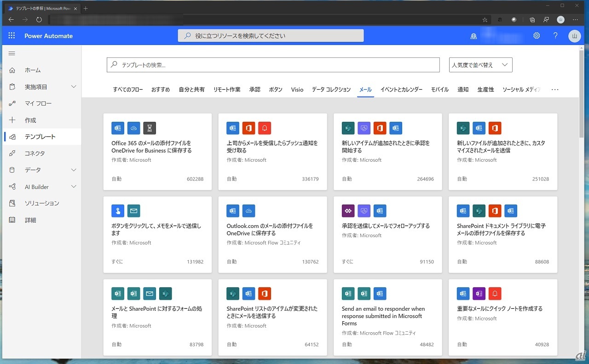
Task: Switch to the イベントとカレンダー tab
Action: click(x=401, y=90)
